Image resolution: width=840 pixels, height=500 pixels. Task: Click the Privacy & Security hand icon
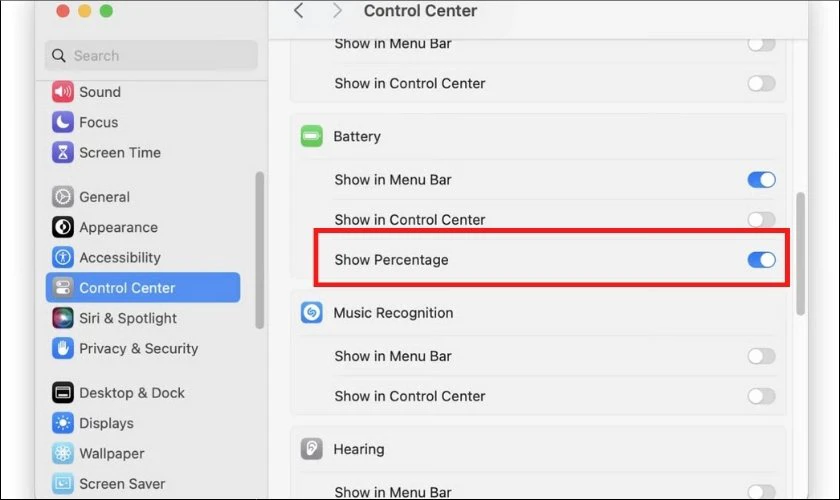click(63, 349)
